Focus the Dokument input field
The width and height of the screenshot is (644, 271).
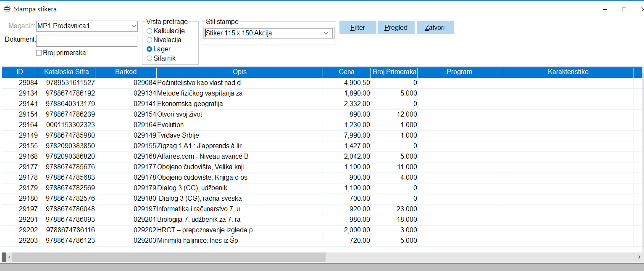coord(87,40)
